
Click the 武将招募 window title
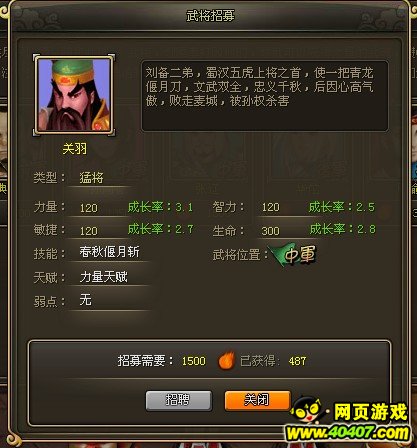210,16
